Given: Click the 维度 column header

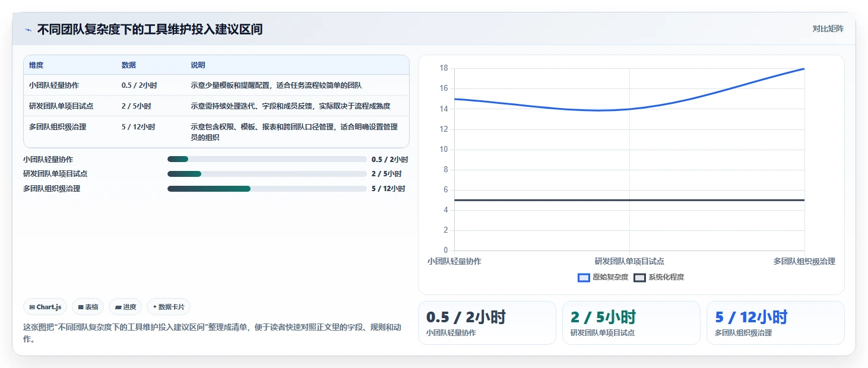Looking at the screenshot, I should [36, 65].
